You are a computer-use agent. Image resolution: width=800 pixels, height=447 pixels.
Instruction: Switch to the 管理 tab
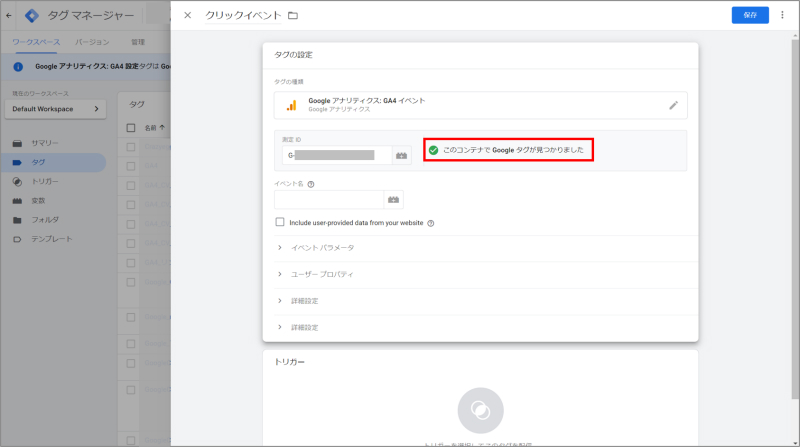[138, 42]
